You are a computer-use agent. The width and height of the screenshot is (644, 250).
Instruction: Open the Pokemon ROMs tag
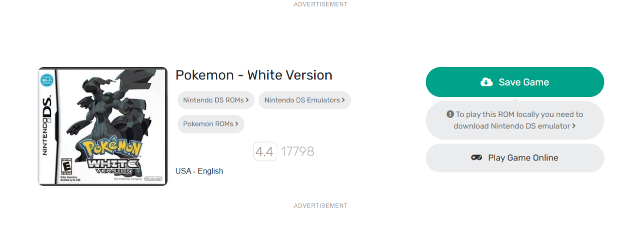[211, 123]
